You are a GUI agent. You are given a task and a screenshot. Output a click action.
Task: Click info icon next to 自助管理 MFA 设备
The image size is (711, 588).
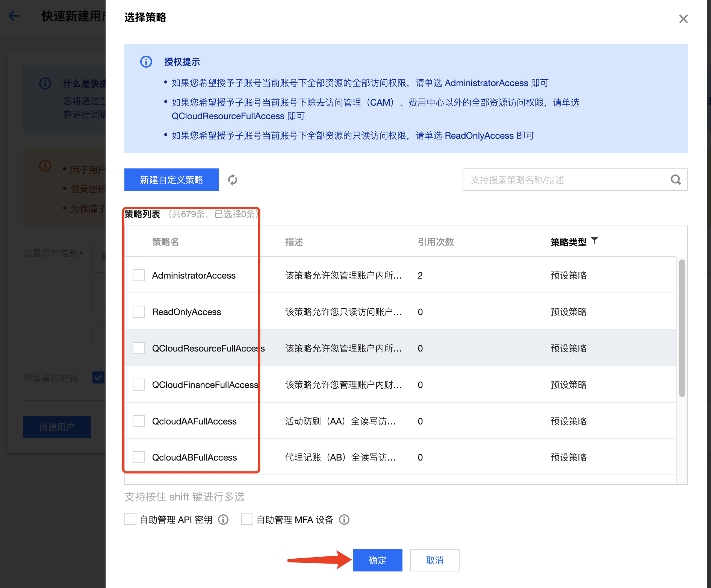click(x=344, y=520)
